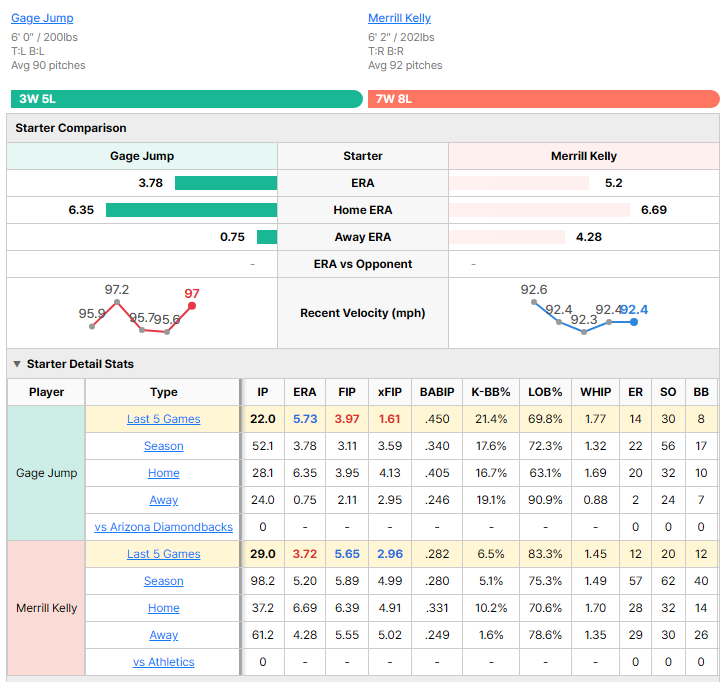The width and height of the screenshot is (726, 682).
Task: Click the Merrill Kelly comparison header cell
Action: pos(584,156)
